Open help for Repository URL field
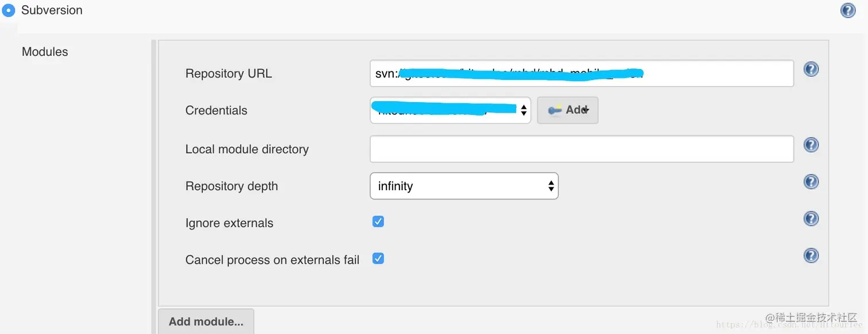Image resolution: width=868 pixels, height=334 pixels. [811, 70]
